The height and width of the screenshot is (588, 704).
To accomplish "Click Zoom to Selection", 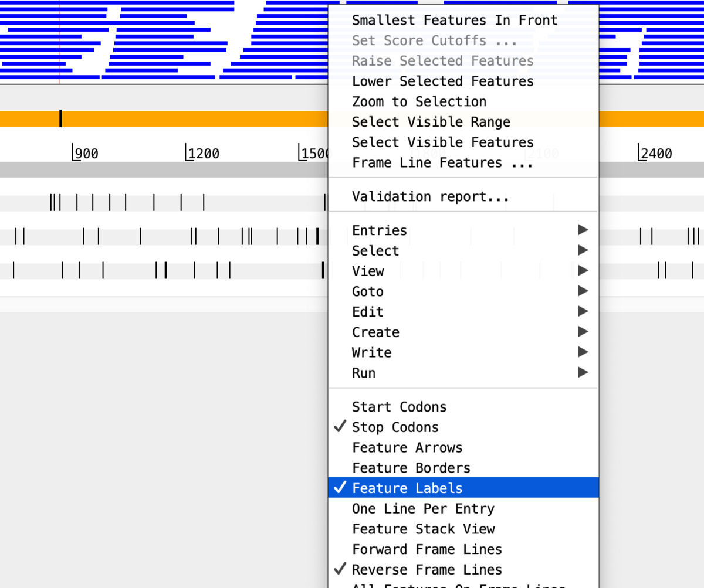I will pyautogui.click(x=463, y=101).
